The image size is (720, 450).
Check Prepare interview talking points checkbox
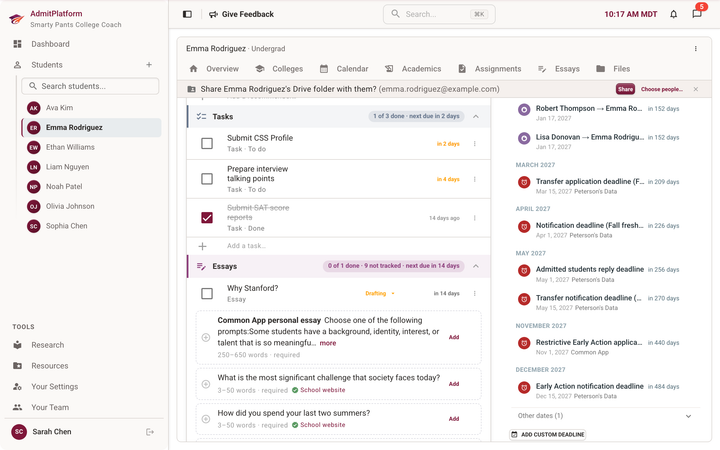(x=207, y=179)
